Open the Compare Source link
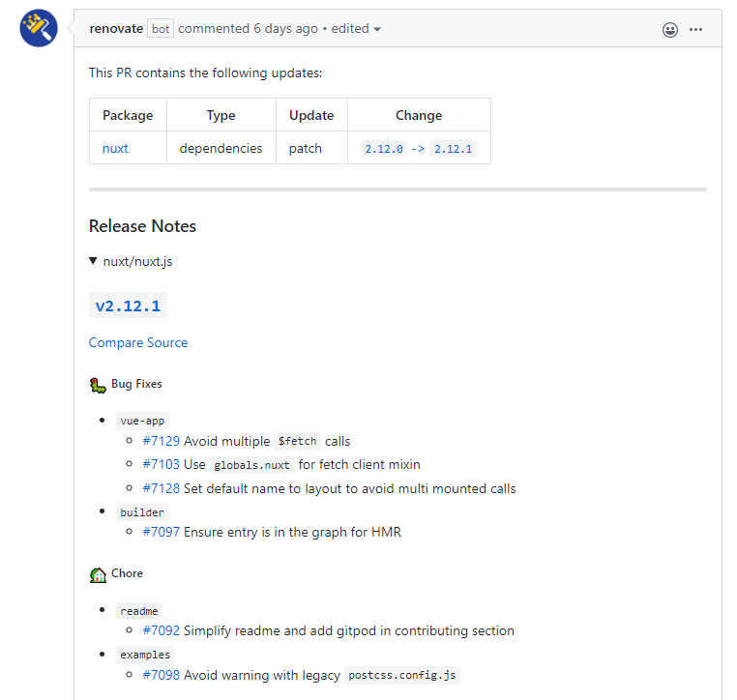737x700 pixels. coord(138,342)
